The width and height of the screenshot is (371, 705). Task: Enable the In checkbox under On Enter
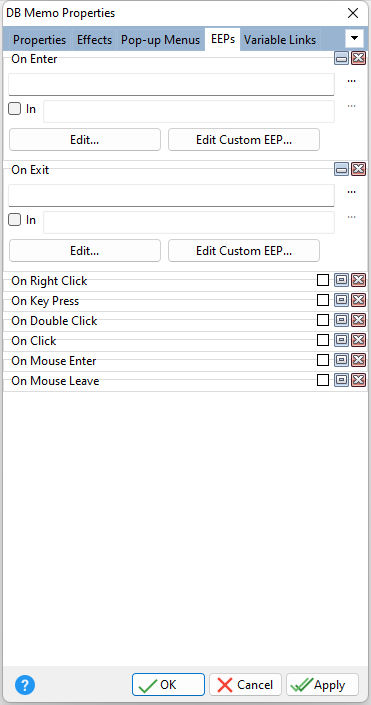15,109
